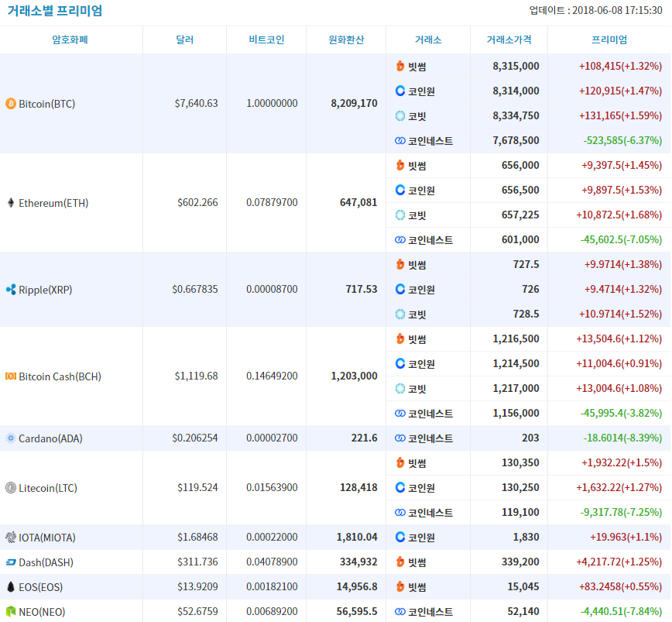Select the Ripple(XRP) name
This screenshot has width=672, height=622.
tap(46, 290)
